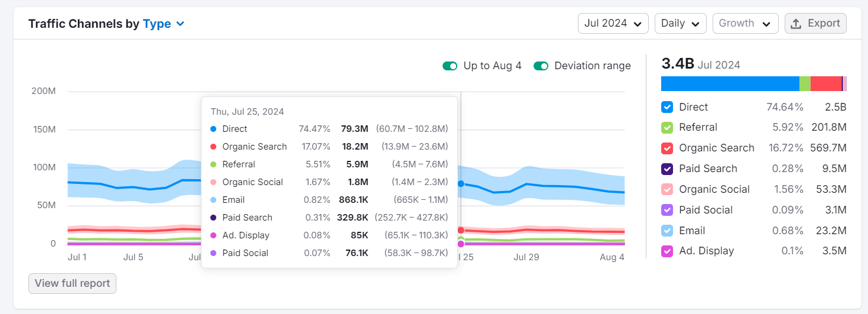Click the Export button

coord(815,23)
